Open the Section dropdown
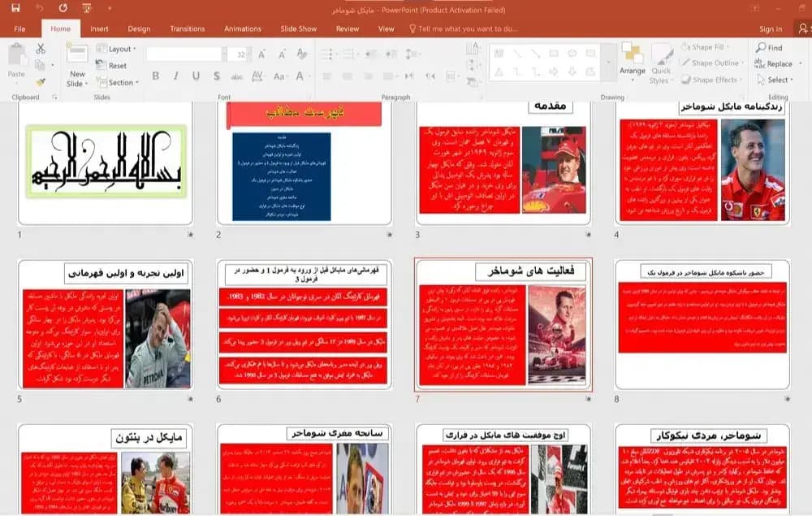The image size is (812, 516). [x=118, y=82]
